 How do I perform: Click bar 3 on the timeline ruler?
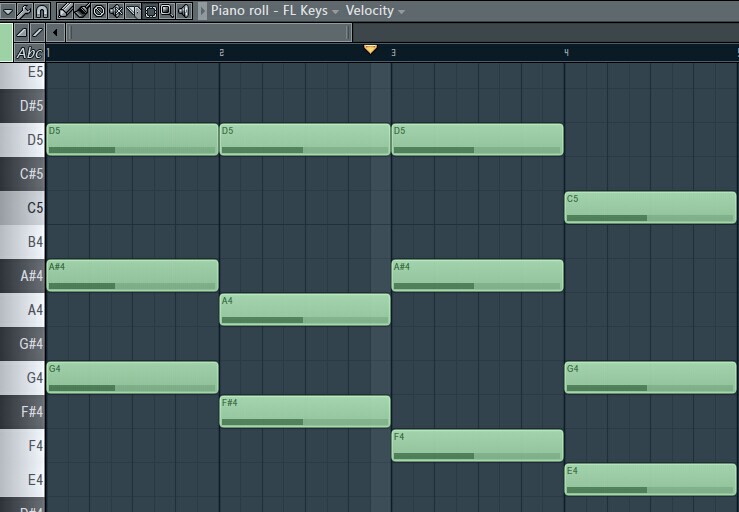394,53
